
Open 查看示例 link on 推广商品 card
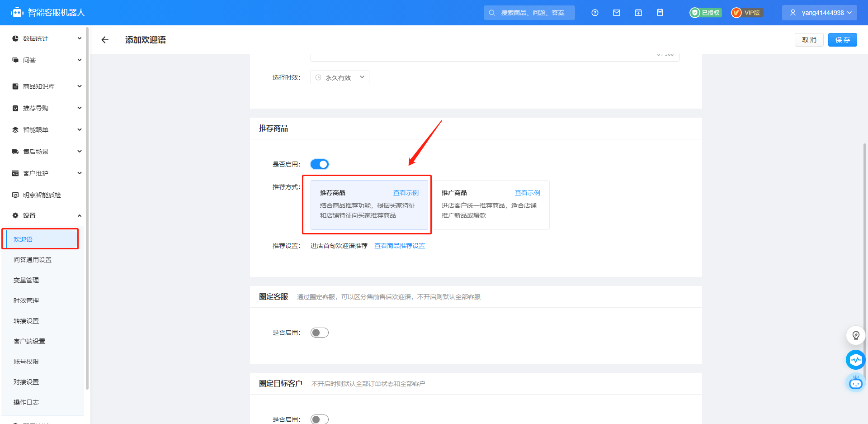528,193
